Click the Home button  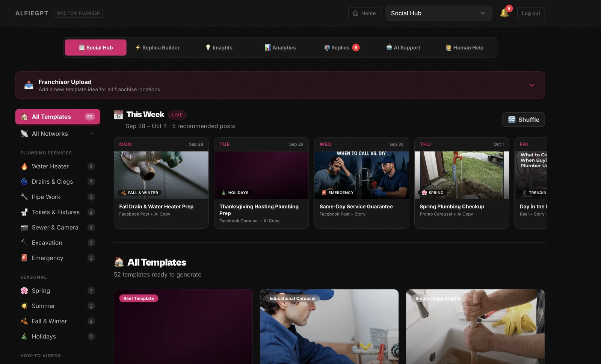364,13
